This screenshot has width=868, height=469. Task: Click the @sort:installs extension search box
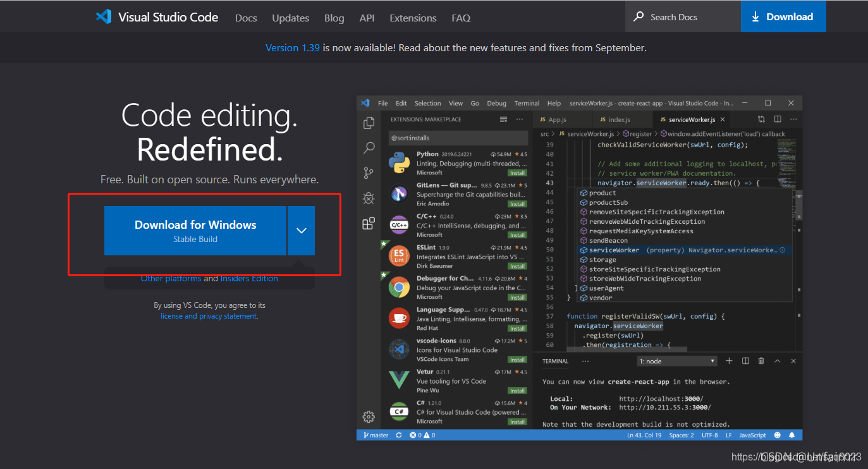click(x=458, y=138)
